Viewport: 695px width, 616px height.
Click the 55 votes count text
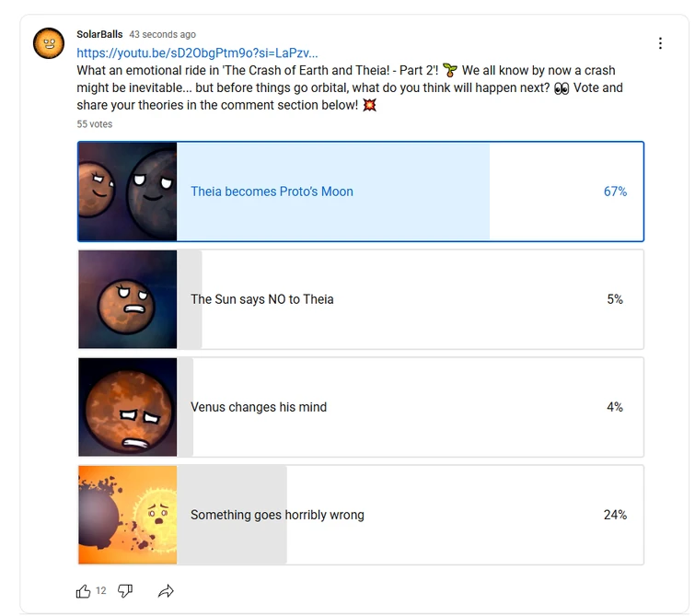[94, 123]
